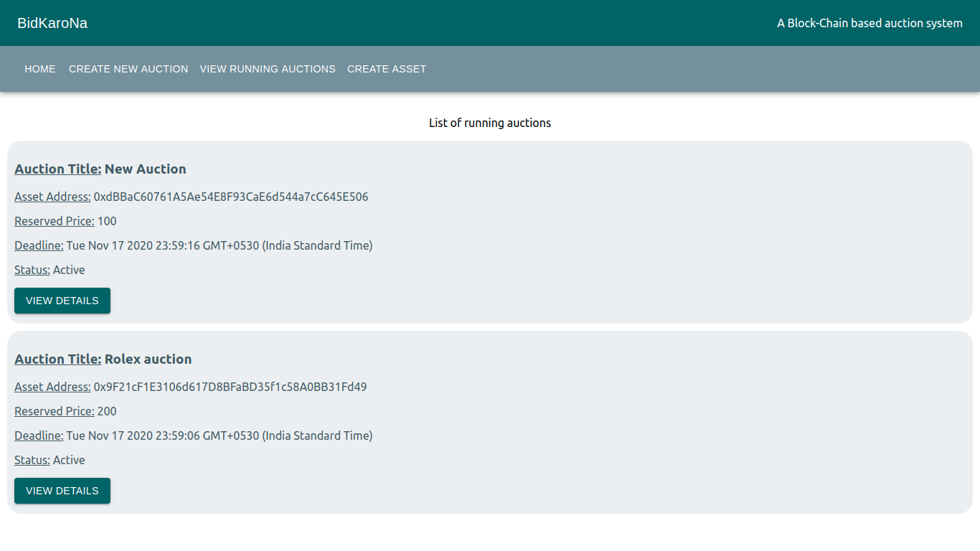Open the CREATE ASSET page

pyautogui.click(x=387, y=69)
